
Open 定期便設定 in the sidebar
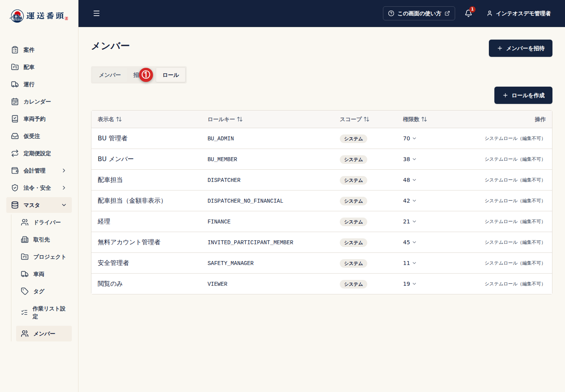[39, 153]
